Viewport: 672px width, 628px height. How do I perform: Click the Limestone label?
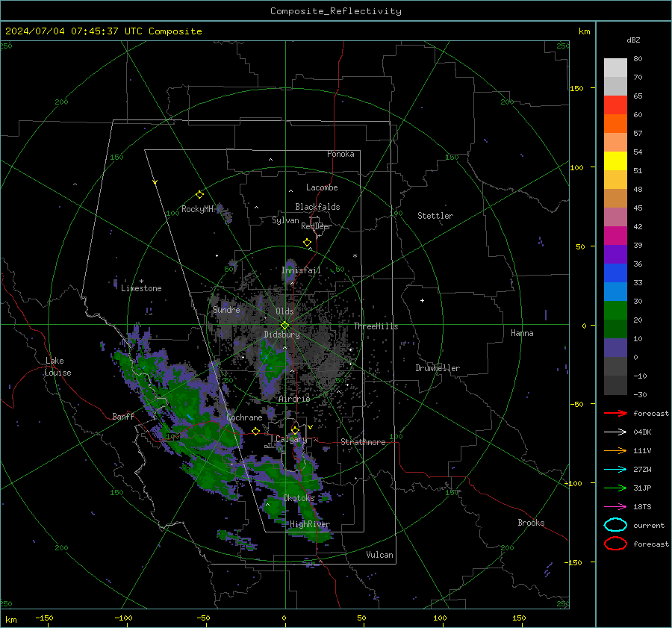tap(141, 288)
